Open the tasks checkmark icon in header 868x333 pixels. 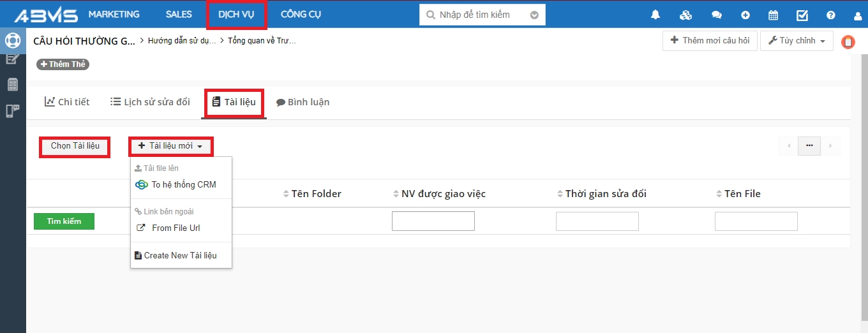click(x=803, y=15)
